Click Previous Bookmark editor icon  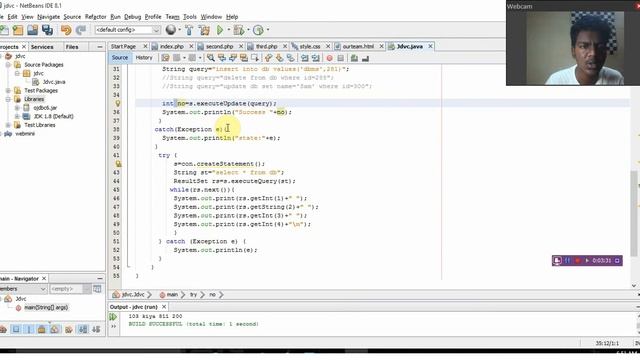tap(268, 58)
